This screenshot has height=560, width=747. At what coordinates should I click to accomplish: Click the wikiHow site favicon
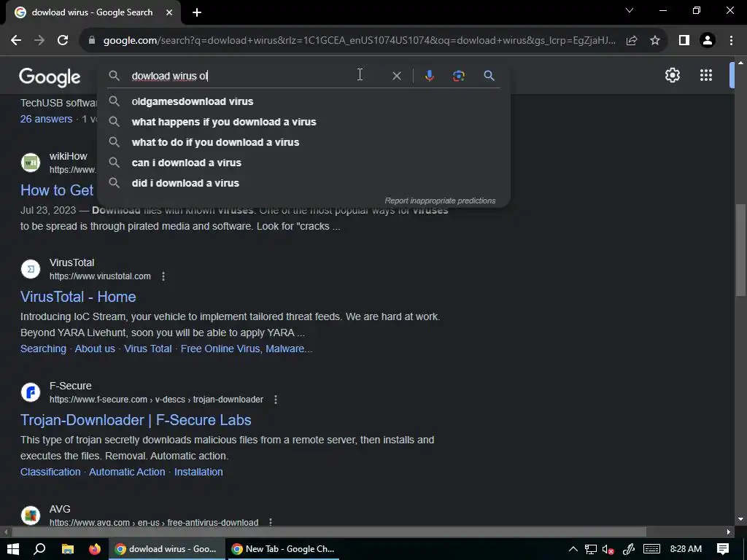click(31, 163)
